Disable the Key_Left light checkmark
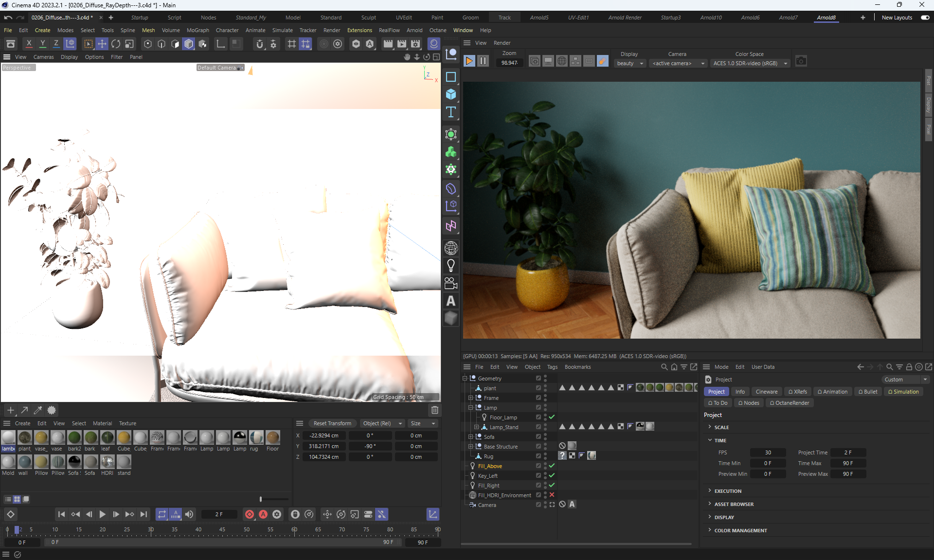This screenshot has height=560, width=934. tap(552, 475)
